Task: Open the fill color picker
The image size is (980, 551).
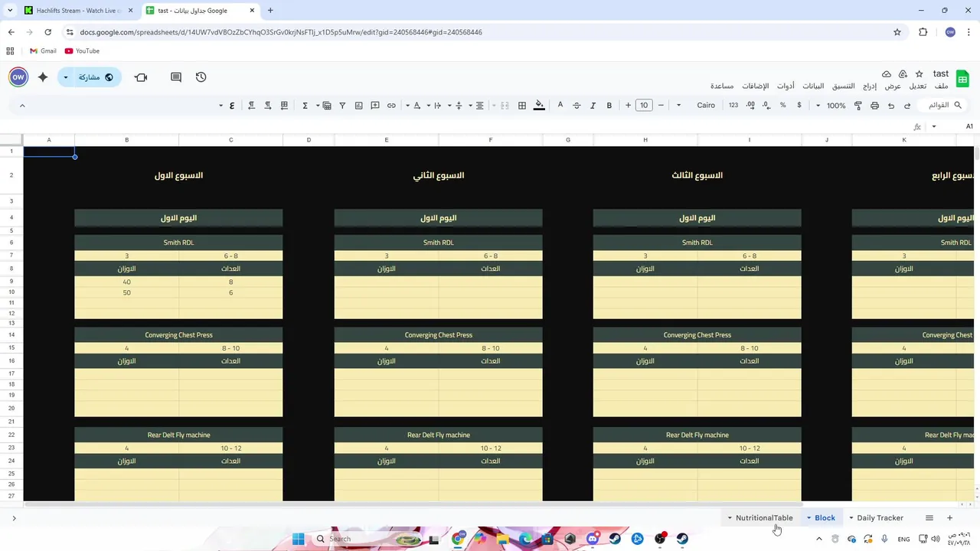Action: click(x=539, y=106)
